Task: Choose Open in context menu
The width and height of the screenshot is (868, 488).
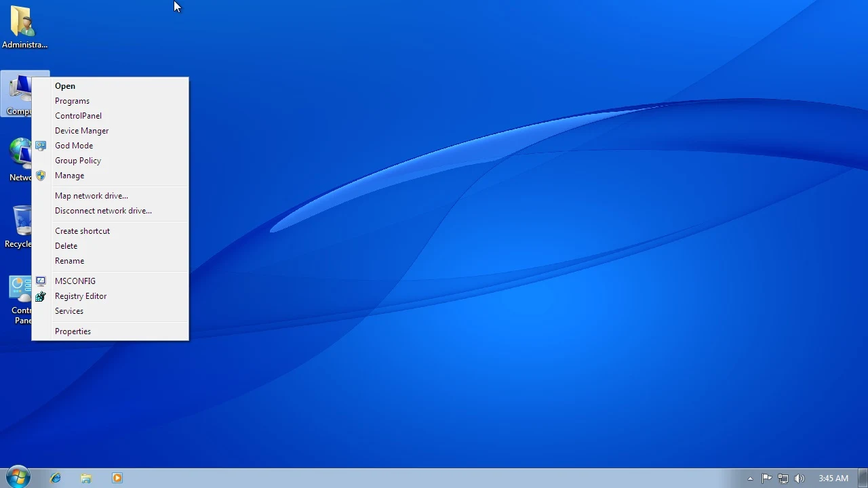Action: pos(111,86)
